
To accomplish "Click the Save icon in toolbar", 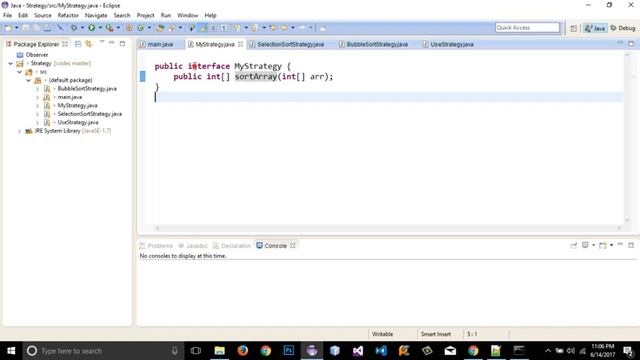I will [x=25, y=28].
